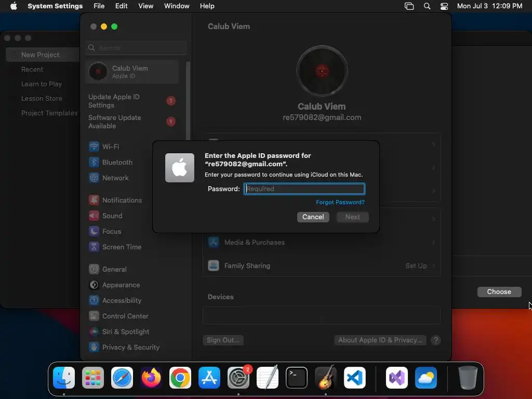This screenshot has width=532, height=399.
Task: Open Bluetooth settings in sidebar
Action: pos(111,162)
